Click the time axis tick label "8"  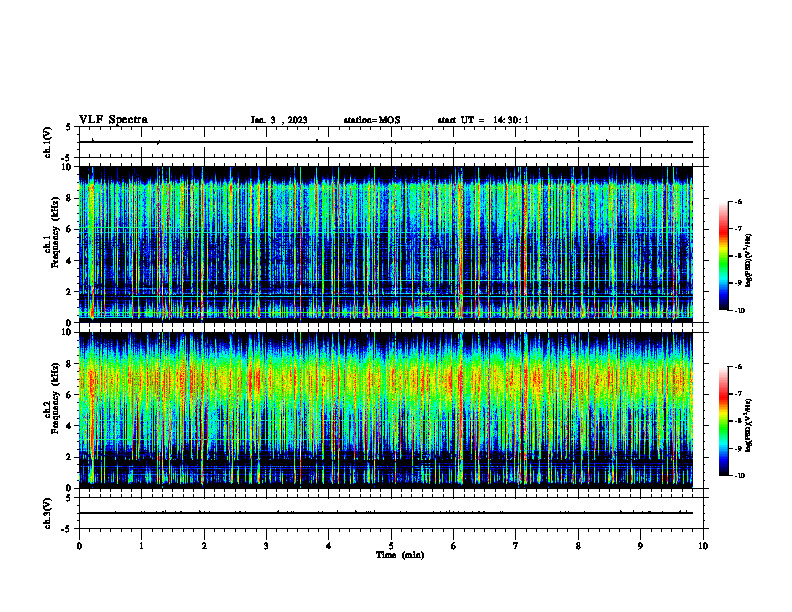(x=578, y=546)
